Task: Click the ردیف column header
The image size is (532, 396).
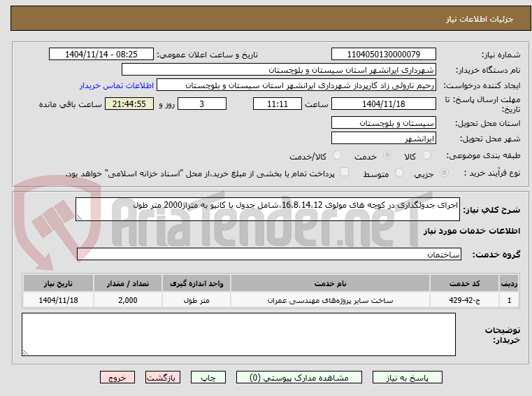Action: [509, 283]
